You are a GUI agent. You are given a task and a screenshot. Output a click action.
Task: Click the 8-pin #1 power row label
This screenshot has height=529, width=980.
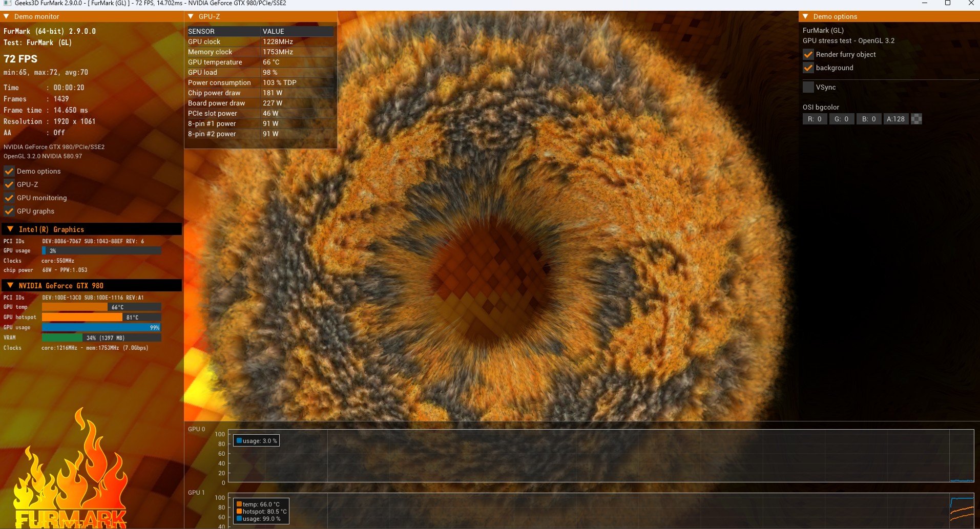tap(212, 123)
